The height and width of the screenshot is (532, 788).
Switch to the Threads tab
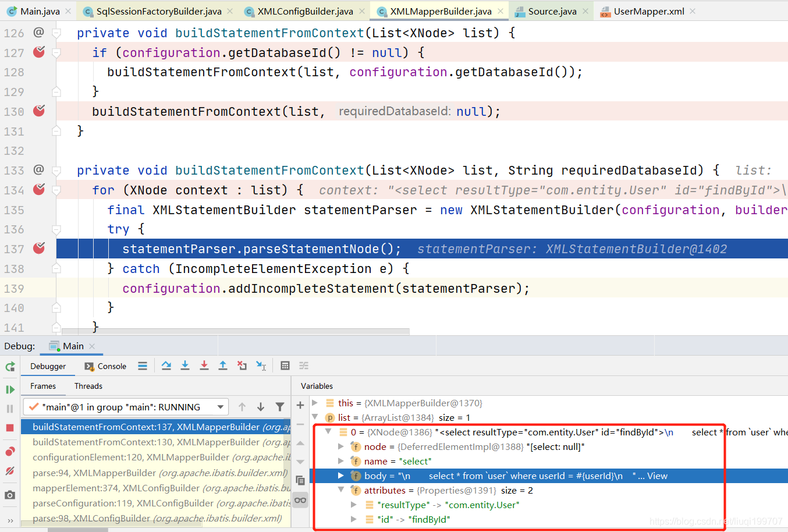point(88,386)
